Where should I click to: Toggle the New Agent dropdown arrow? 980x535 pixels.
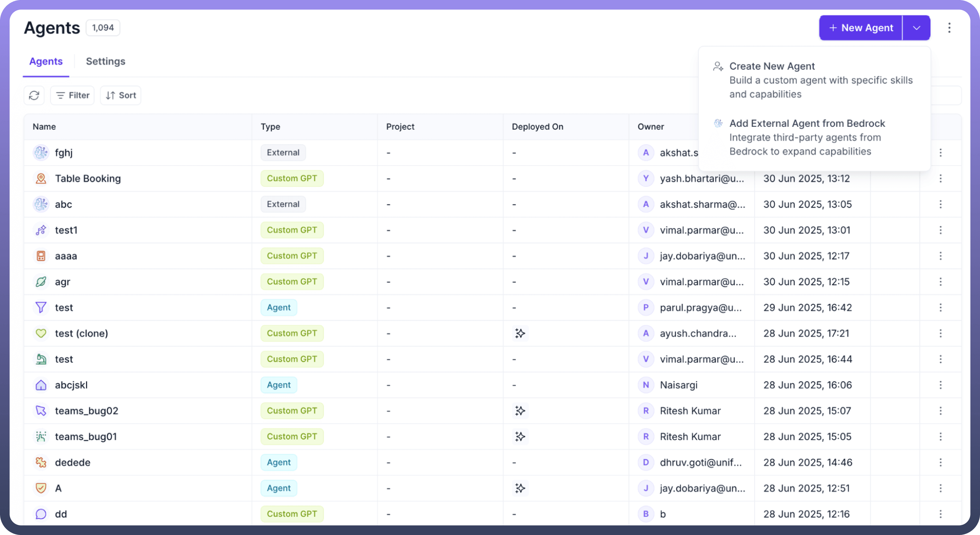917,28
